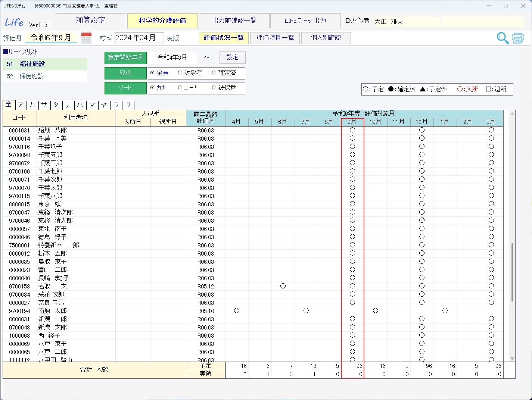Click the 退所日 column header
This screenshot has height=400, width=532.
168,122
